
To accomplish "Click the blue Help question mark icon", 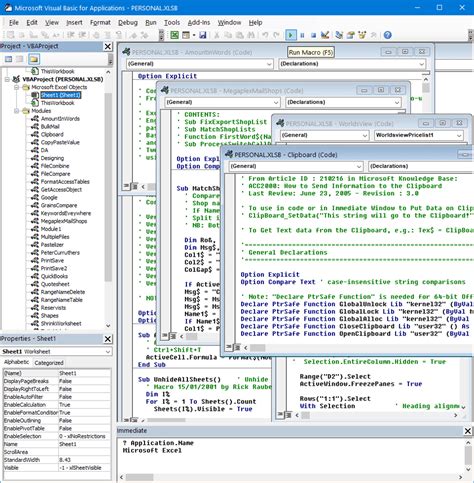I will [x=387, y=35].
